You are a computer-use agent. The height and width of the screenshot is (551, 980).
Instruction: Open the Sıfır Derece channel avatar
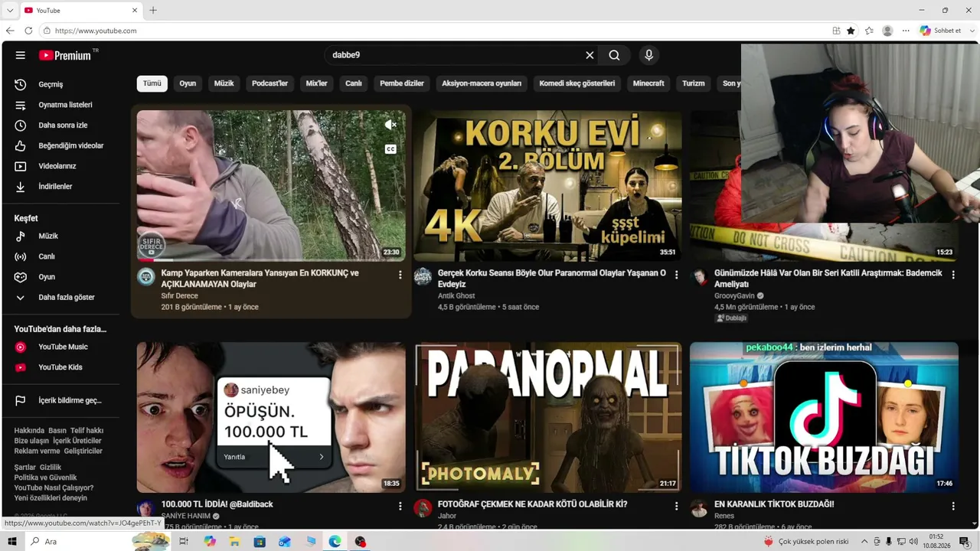click(x=146, y=277)
